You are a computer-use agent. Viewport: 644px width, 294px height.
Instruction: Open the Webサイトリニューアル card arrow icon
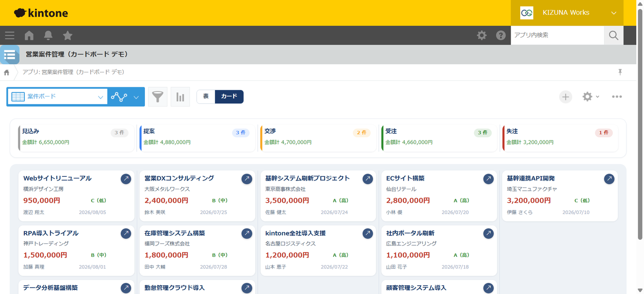click(126, 179)
